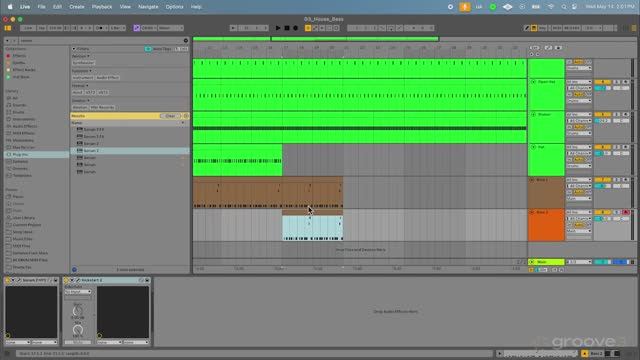The height and width of the screenshot is (360, 640).
Task: Select the highlighted Serum 2 result row
Action: (129, 151)
